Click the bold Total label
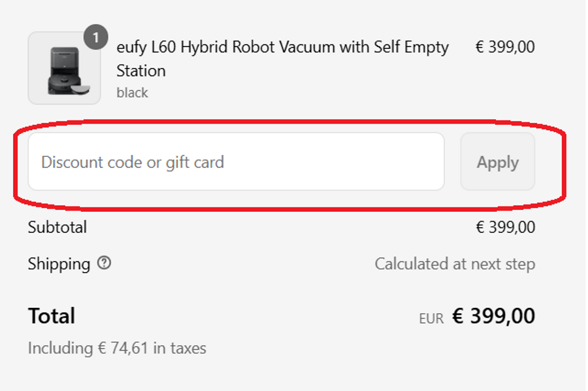The image size is (588, 391). pyautogui.click(x=52, y=316)
